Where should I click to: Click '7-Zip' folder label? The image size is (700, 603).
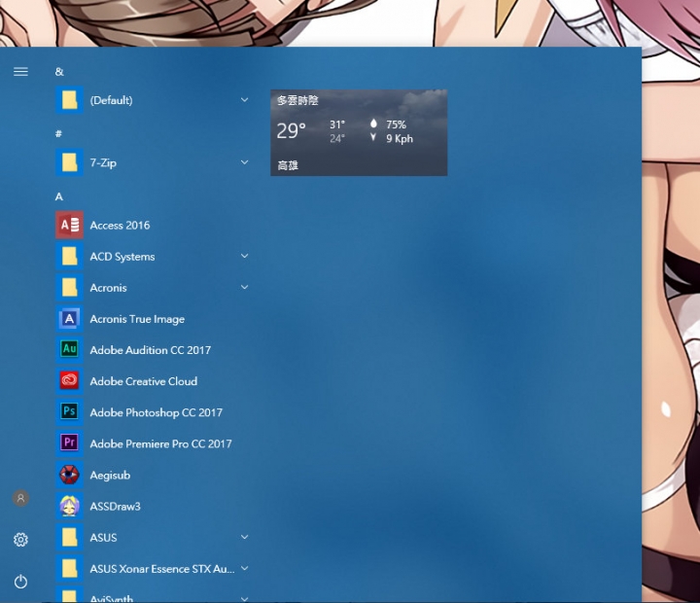(x=103, y=163)
